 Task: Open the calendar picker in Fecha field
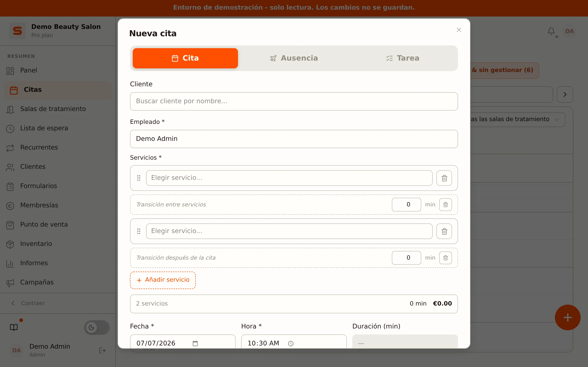click(195, 343)
